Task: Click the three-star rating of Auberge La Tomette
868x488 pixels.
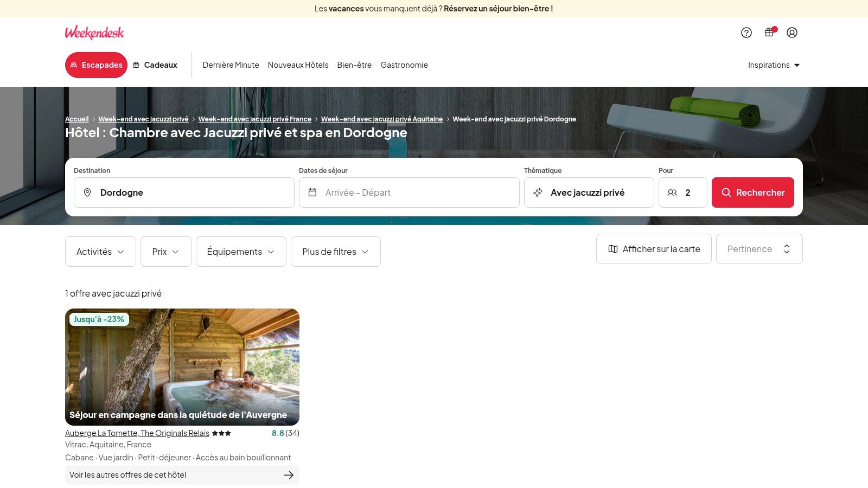Action: pos(221,433)
